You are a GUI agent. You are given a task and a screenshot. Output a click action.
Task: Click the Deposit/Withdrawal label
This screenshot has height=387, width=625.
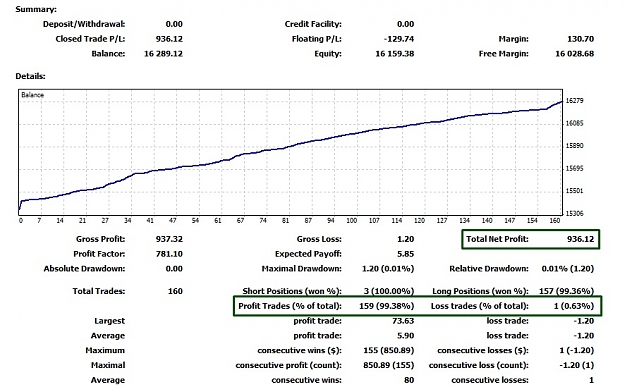tap(84, 24)
